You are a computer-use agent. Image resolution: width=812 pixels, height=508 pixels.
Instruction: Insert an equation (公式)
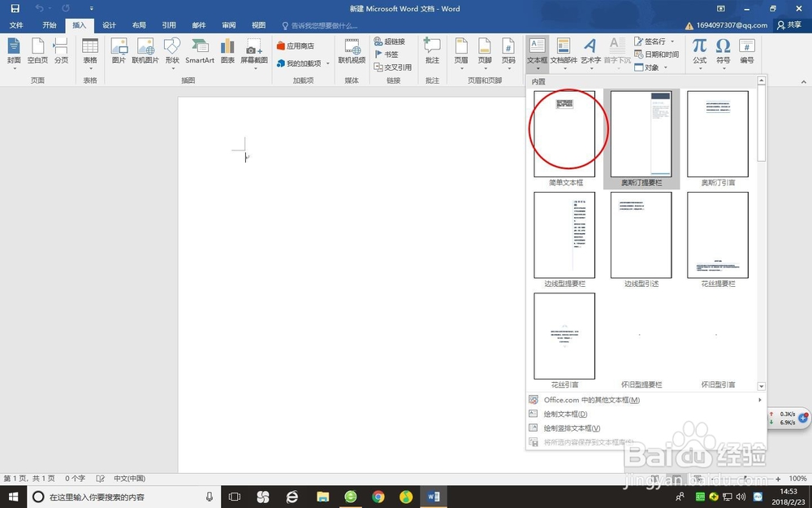click(x=700, y=53)
